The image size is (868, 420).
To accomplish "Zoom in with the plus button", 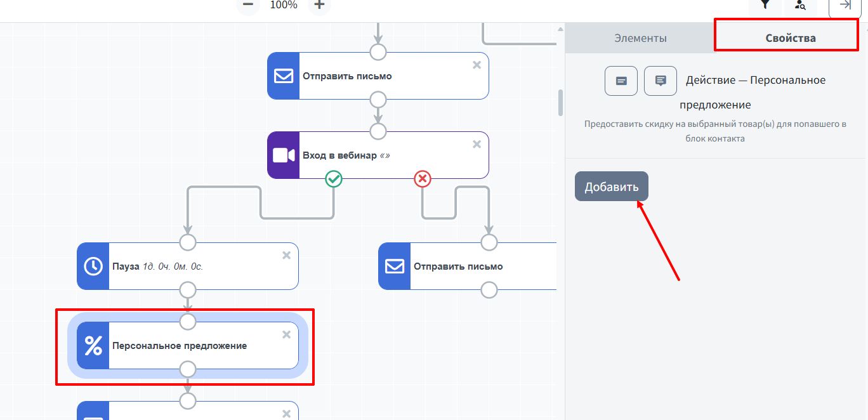I will [x=319, y=5].
